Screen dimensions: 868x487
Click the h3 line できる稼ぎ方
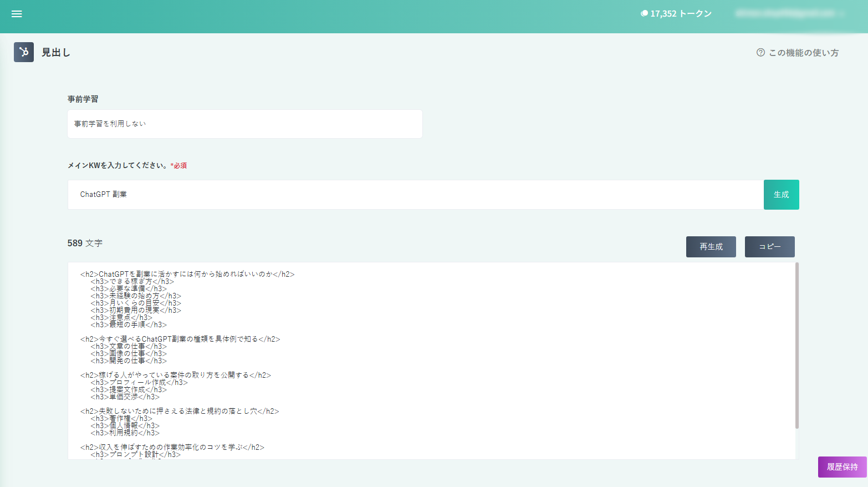tap(132, 281)
